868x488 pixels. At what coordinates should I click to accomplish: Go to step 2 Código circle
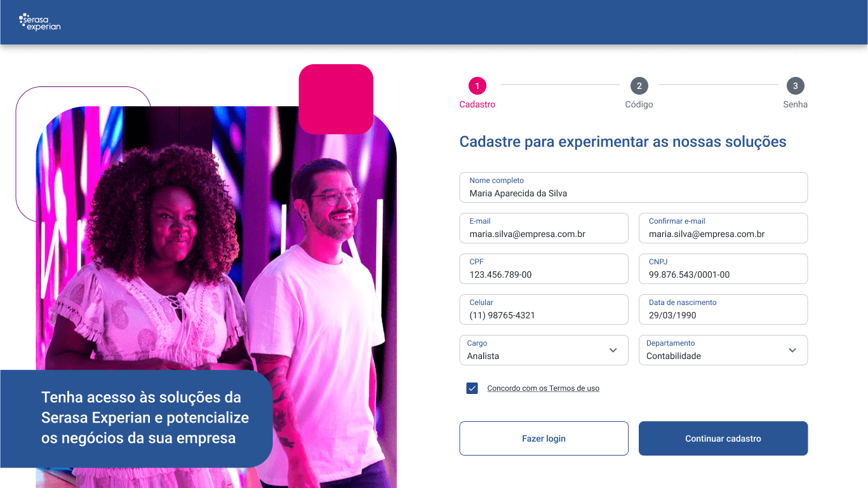tap(639, 86)
